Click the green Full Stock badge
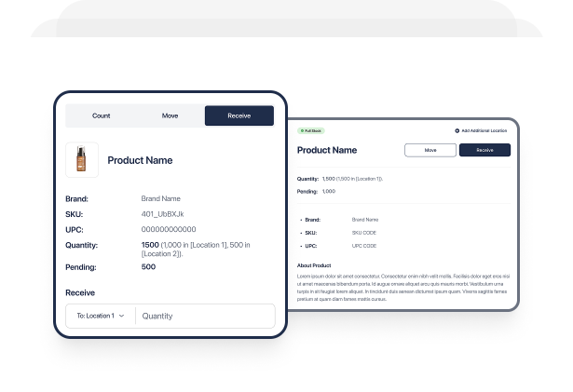 pos(310,130)
